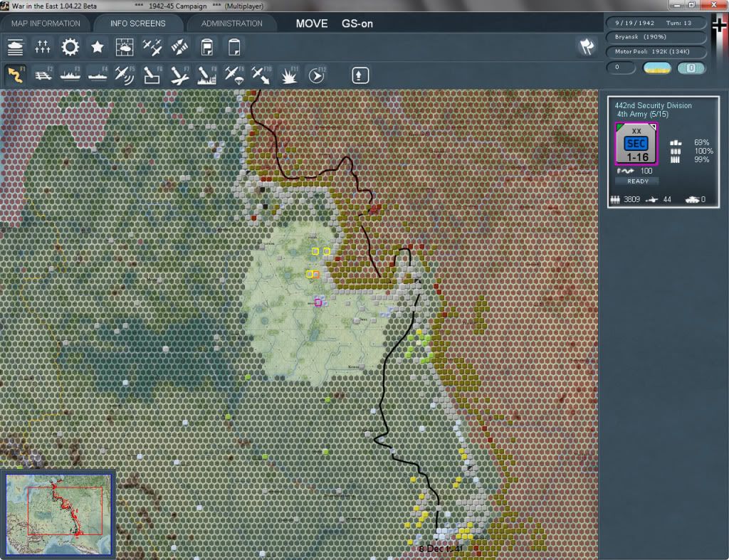Image resolution: width=729 pixels, height=560 pixels.
Task: Click the crossed rockets info icon
Action: point(179,47)
